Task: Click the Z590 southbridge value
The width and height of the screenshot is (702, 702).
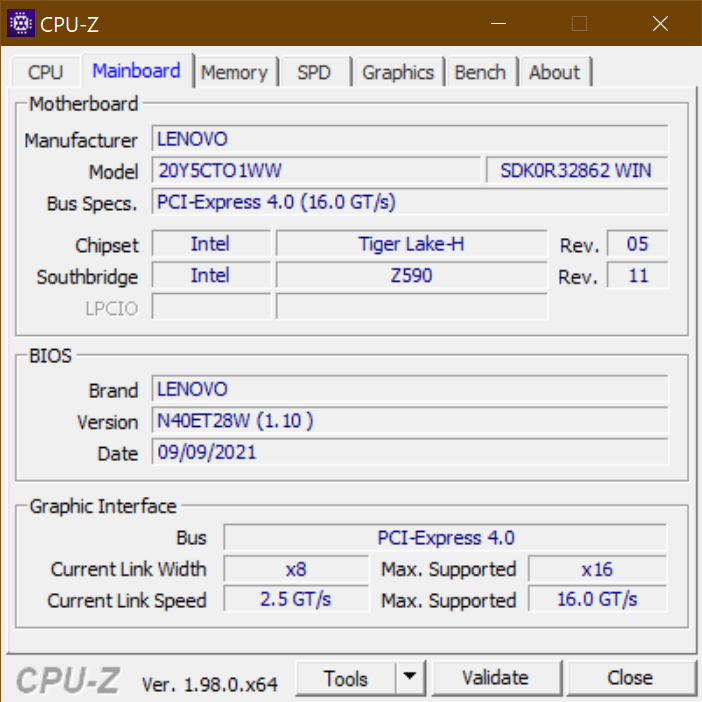Action: coord(411,275)
